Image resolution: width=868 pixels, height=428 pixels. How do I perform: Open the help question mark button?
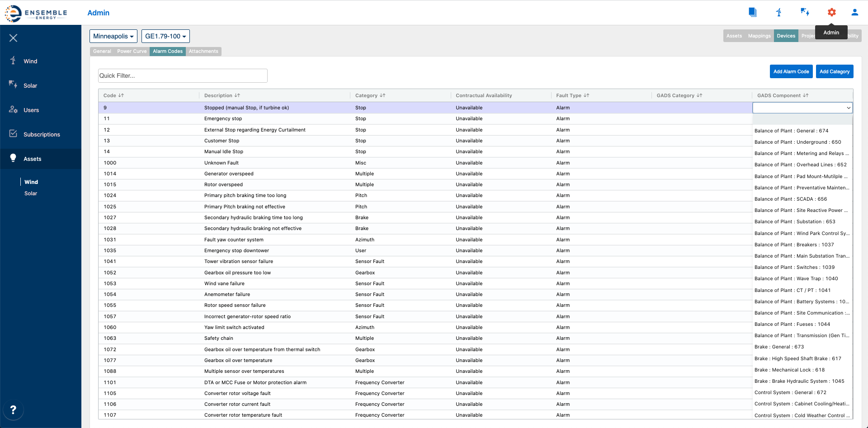point(13,409)
